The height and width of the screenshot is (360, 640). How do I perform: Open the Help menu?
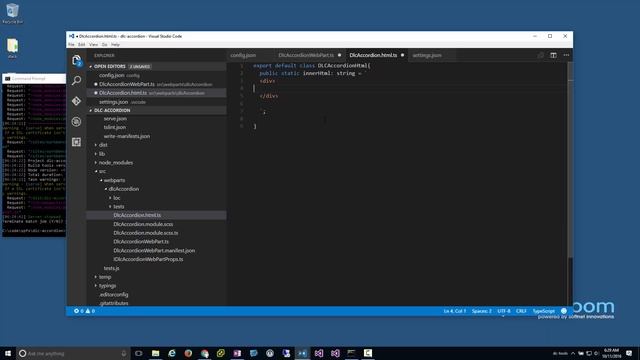coord(116,44)
